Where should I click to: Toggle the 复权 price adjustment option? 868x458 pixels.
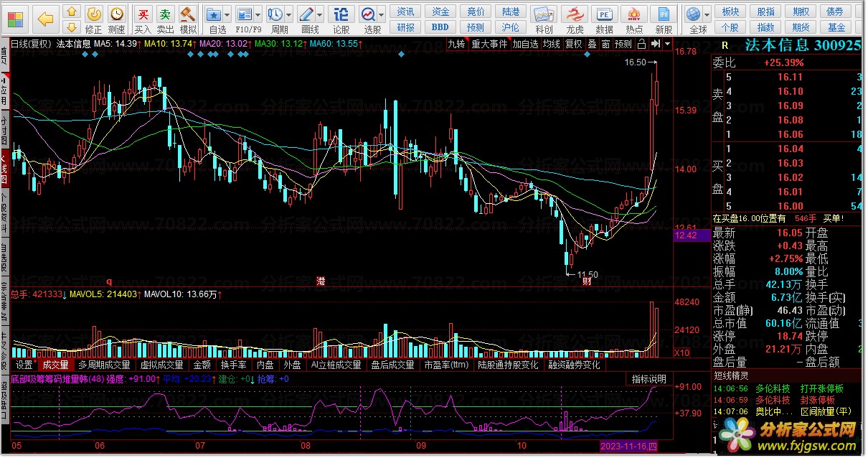pyautogui.click(x=574, y=44)
